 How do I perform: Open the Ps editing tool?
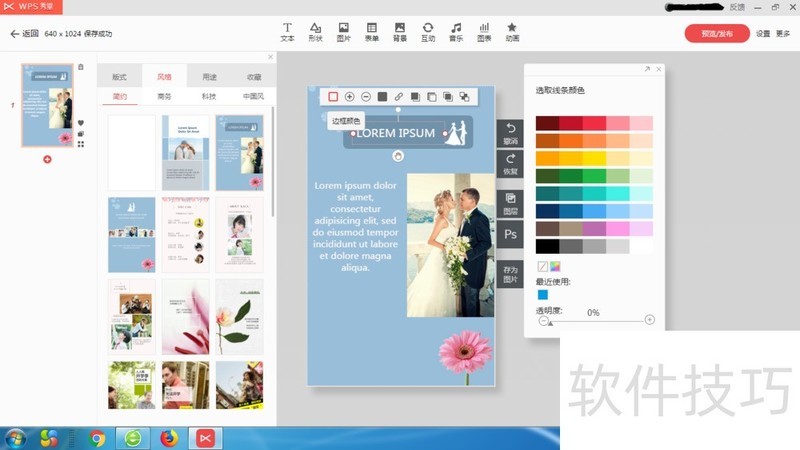click(510, 234)
